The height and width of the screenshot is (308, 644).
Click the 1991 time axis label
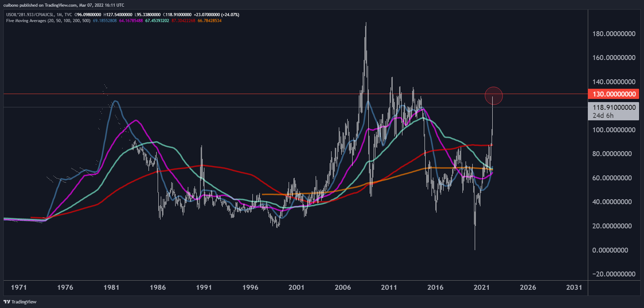click(x=204, y=287)
